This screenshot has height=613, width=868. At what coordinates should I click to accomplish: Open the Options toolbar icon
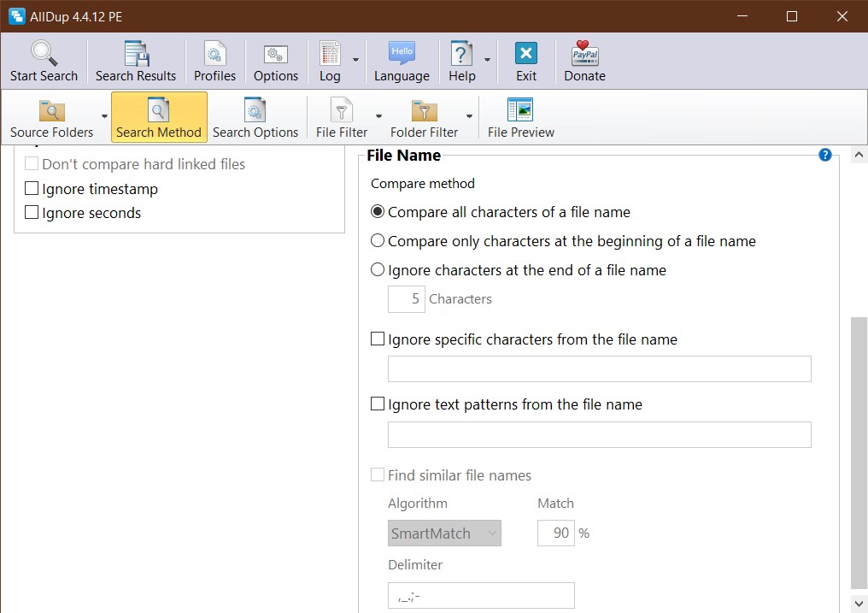[x=276, y=54]
